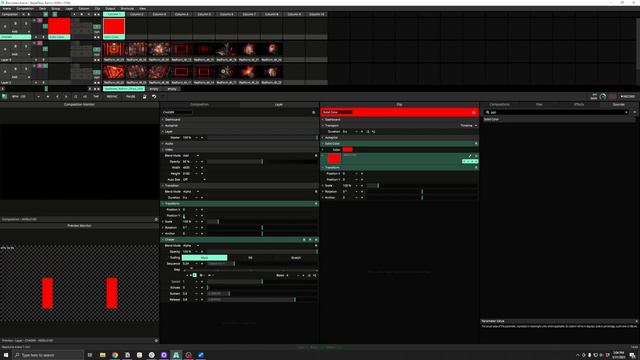Click the Height value field
The height and width of the screenshot is (360, 640).
tap(187, 173)
